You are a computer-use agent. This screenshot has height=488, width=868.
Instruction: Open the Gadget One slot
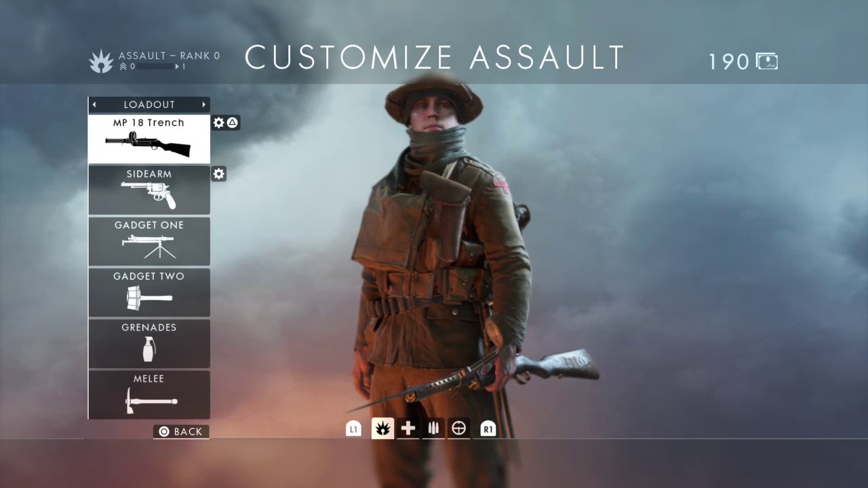[x=149, y=241]
